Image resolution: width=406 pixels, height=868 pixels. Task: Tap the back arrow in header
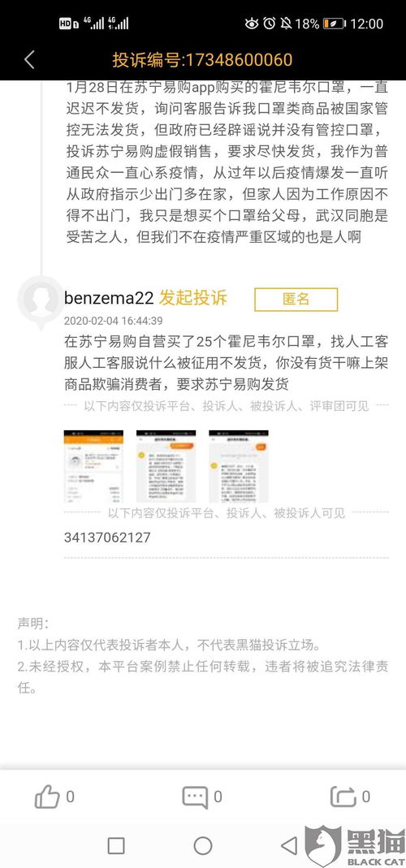30,60
